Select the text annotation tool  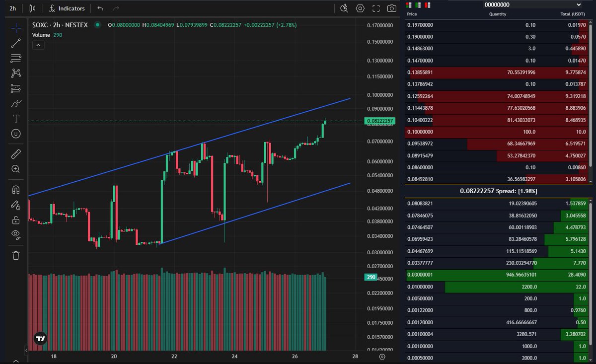point(16,119)
